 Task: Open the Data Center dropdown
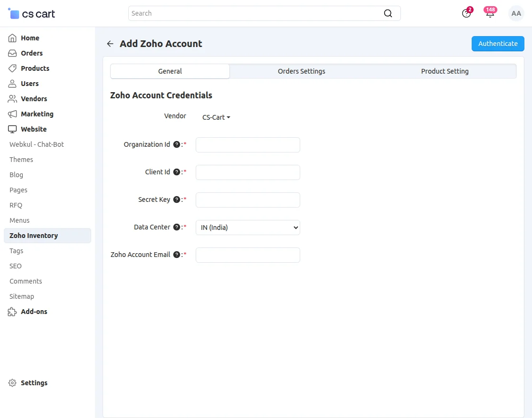[x=247, y=228]
